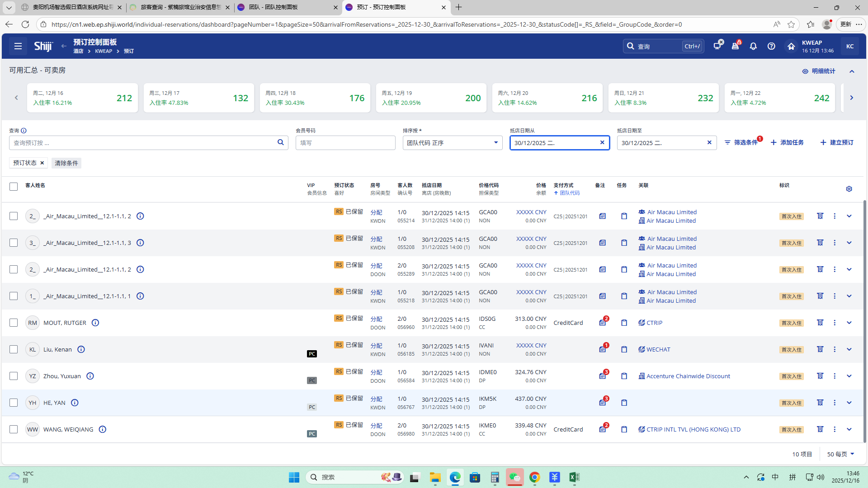The height and width of the screenshot is (488, 868).
Task: Click the notification bell icon
Action: coord(753,46)
